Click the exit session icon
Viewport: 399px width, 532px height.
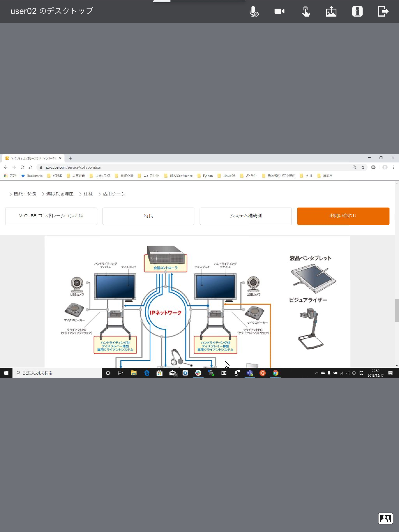tap(383, 11)
